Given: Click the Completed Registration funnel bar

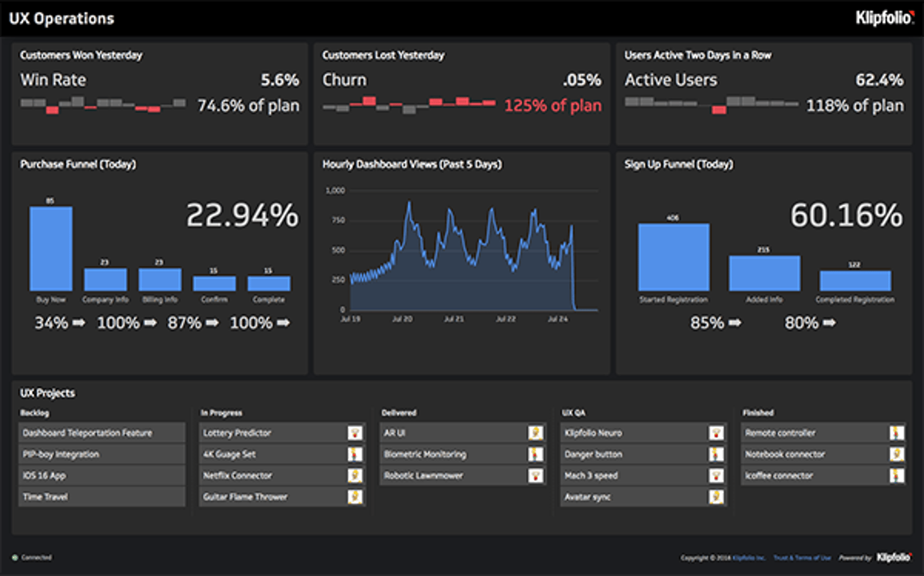Looking at the screenshot, I should click(855, 281).
